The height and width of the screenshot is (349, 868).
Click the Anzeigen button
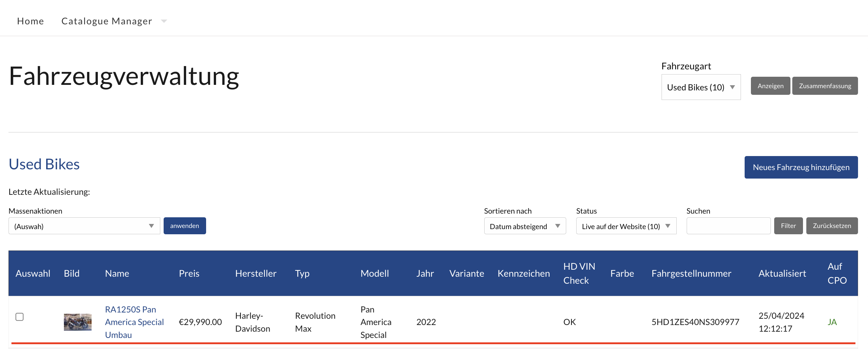click(x=770, y=86)
